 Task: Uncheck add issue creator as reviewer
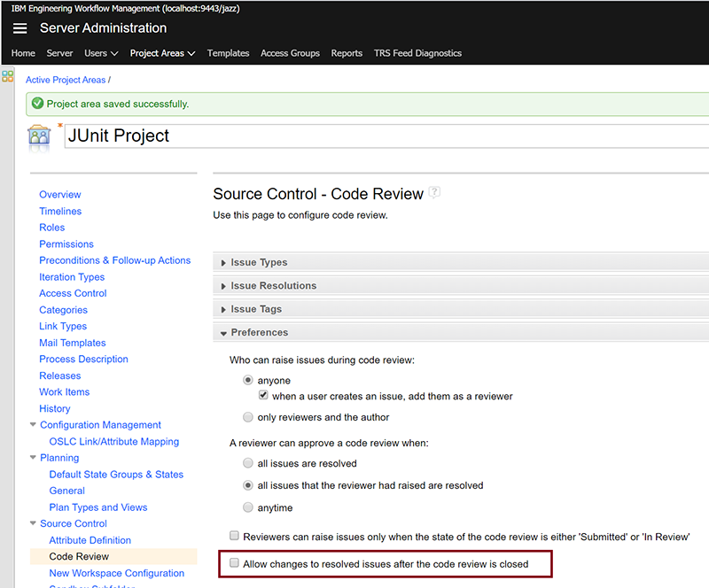(x=263, y=396)
